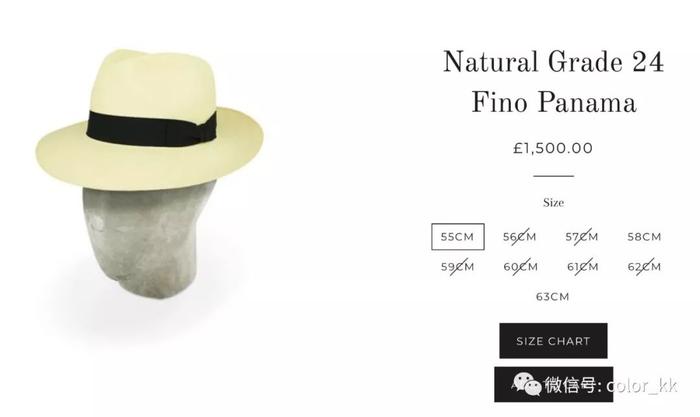This screenshot has height=417, width=700.
Task: Click the color_kk watermark text
Action: coord(642,385)
